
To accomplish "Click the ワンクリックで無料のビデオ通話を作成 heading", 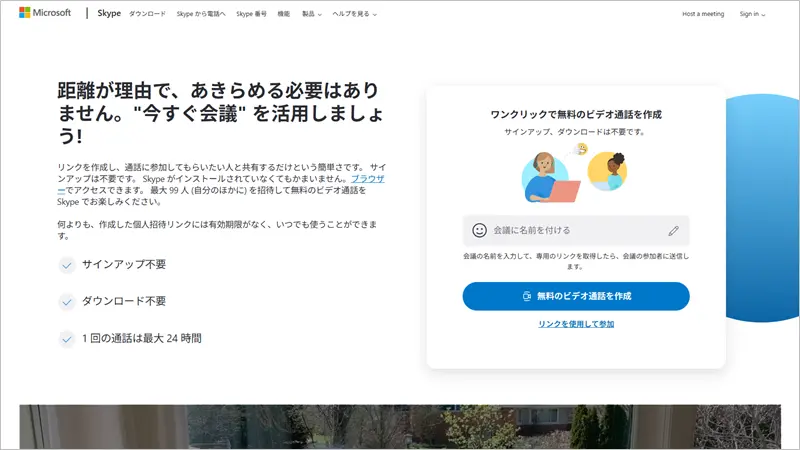I will tap(576, 114).
